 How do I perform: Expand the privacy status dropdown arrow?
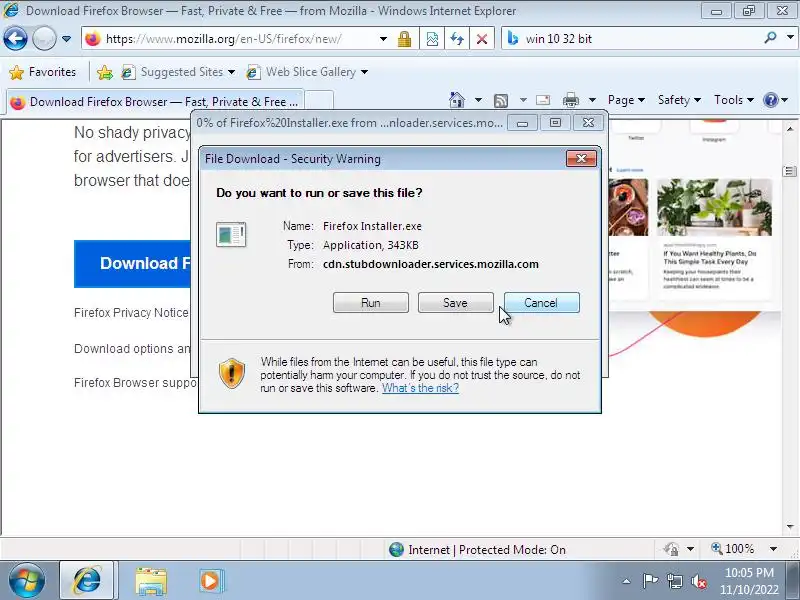click(x=690, y=549)
